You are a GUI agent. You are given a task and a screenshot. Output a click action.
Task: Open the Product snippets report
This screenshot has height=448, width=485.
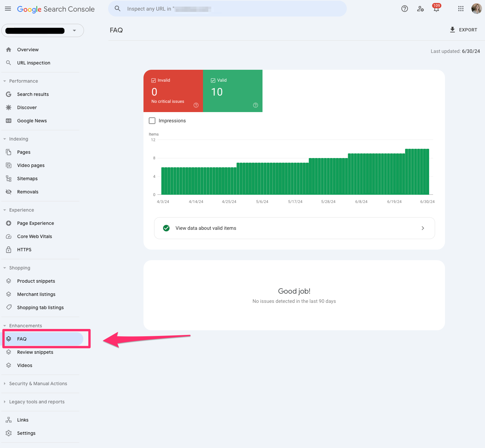pos(42,281)
